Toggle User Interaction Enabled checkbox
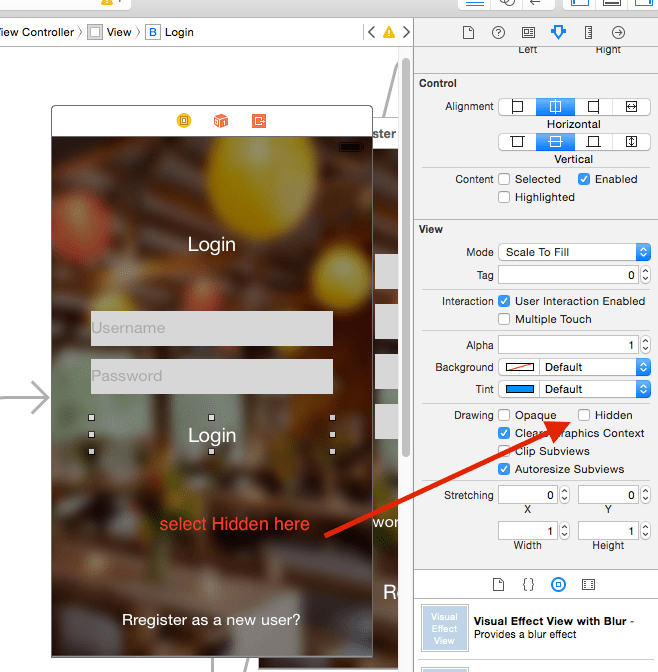The width and height of the screenshot is (658, 672). coord(504,301)
